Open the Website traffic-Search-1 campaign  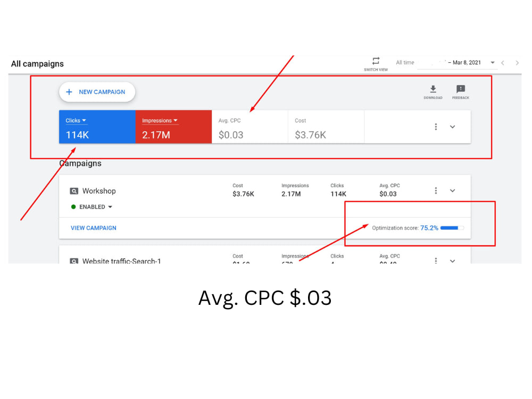(x=121, y=261)
